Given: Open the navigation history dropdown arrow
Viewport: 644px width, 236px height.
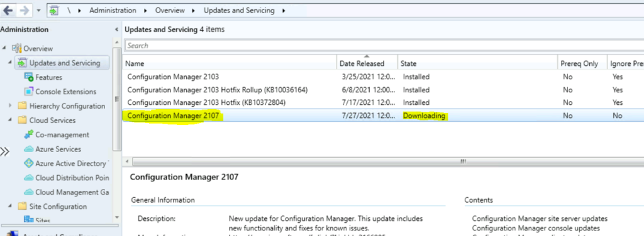Looking at the screenshot, I should tap(39, 11).
